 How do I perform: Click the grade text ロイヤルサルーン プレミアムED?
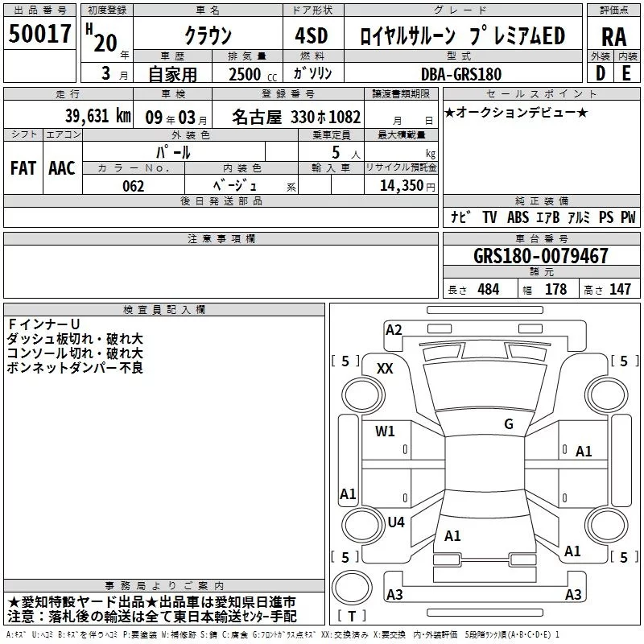462,36
